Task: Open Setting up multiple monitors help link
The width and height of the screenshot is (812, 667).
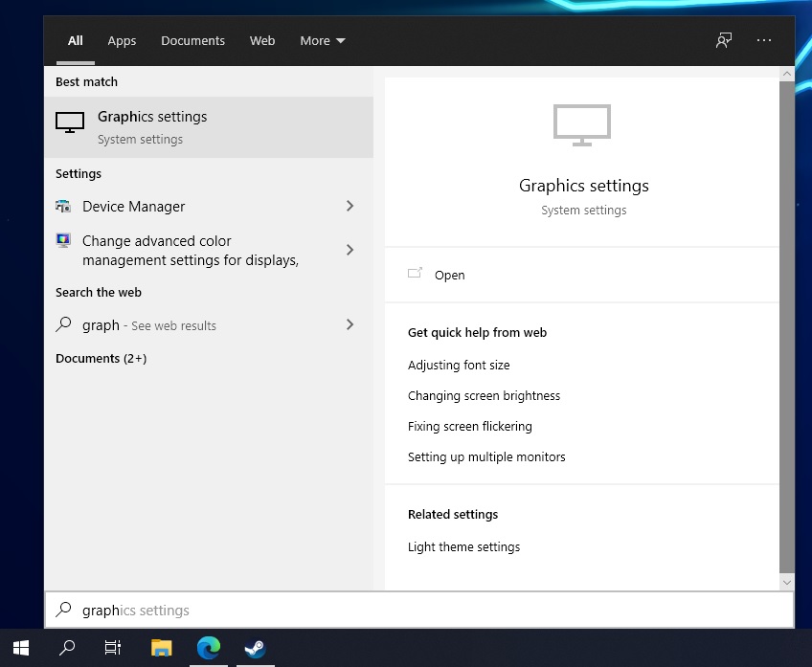Action: 486,456
